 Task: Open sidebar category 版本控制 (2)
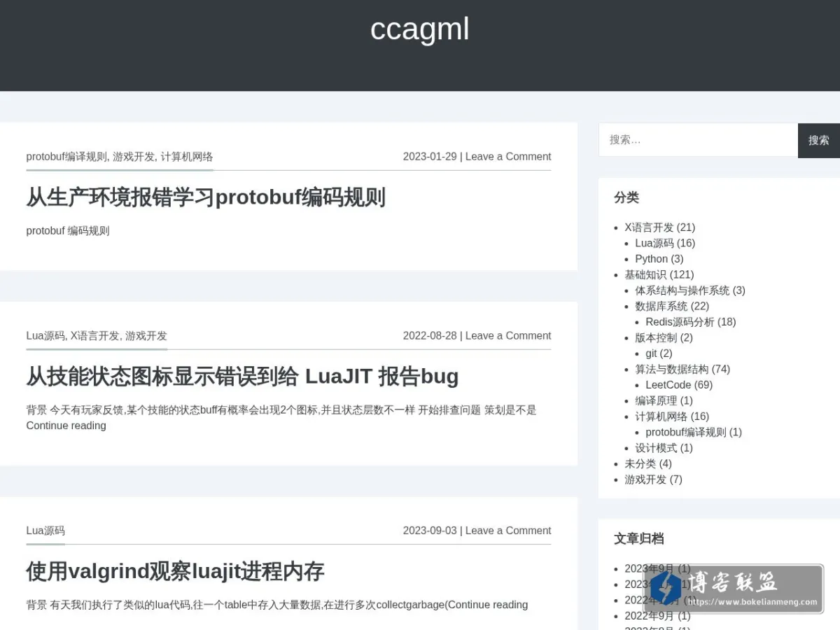tap(656, 337)
